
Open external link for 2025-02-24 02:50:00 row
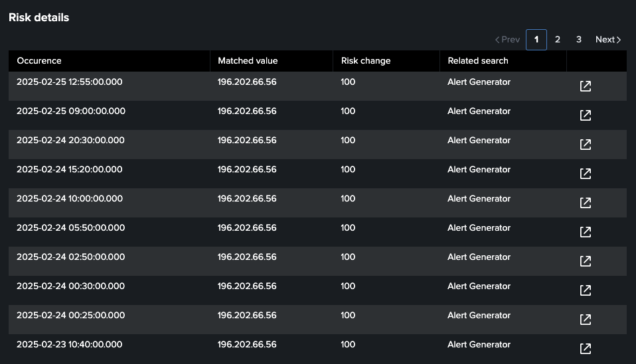(x=585, y=261)
